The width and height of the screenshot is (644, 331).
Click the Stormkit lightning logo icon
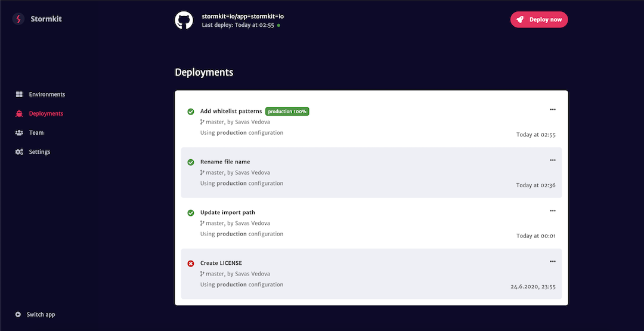[18, 19]
